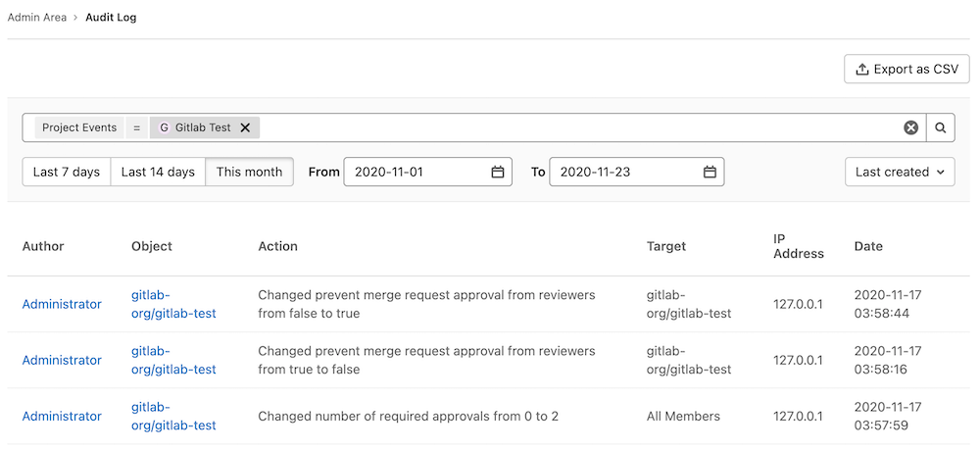This screenshot has height=450, width=980.
Task: Click the Audit Log breadcrumb
Action: [x=110, y=18]
